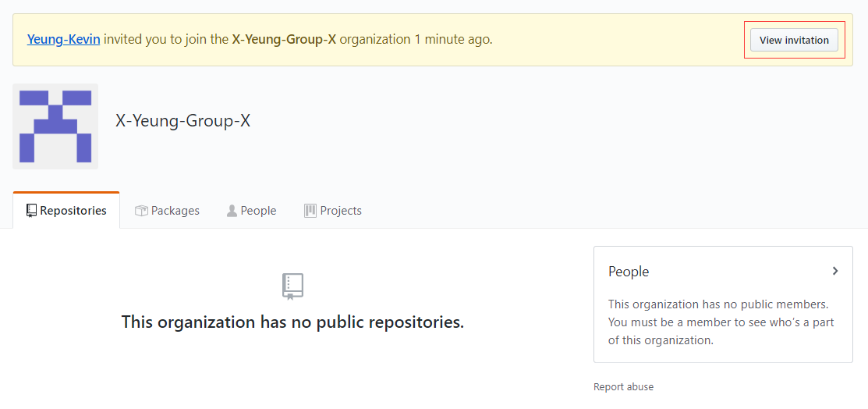Click the X-Yeung-Group-X organization title heading
The height and width of the screenshot is (409, 868).
(182, 121)
